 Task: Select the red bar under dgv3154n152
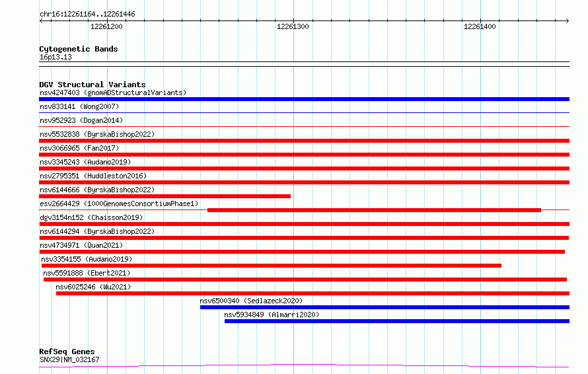304,224
